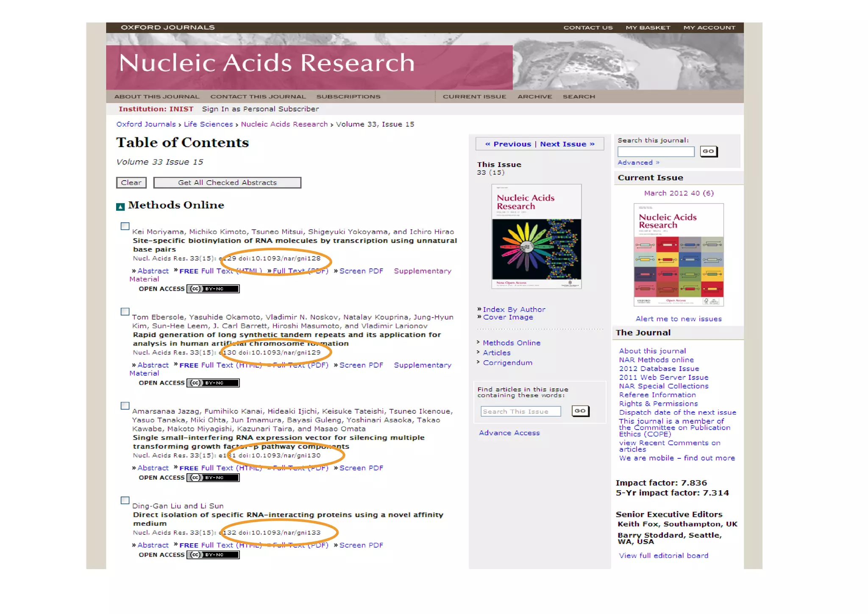Viewport: 868px width, 614px height.
Task: Click the Creative Commons BY-NC badge under Moriyama article
Action: pos(213,289)
